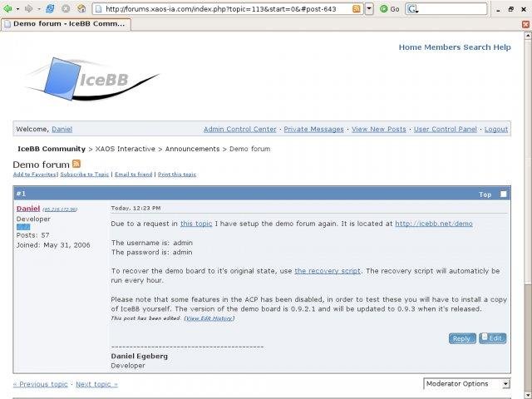The width and height of the screenshot is (532, 399).
Task: Open the User Control Panel
Action: point(446,130)
